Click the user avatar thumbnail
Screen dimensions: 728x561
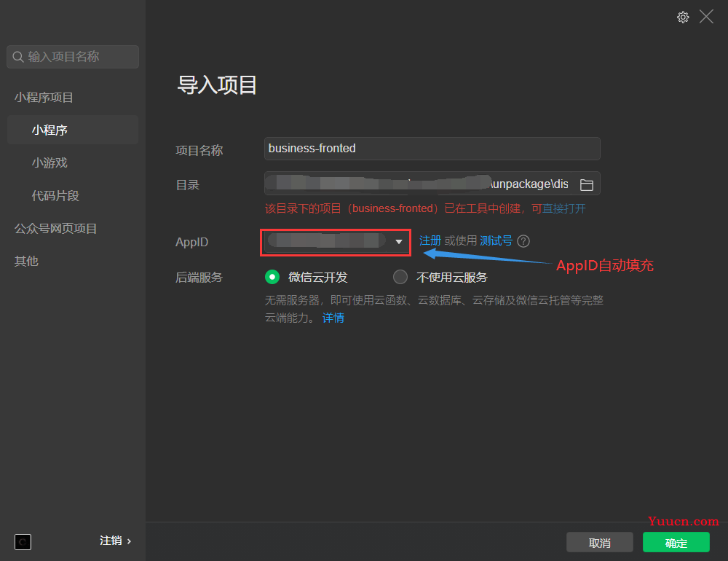point(23,541)
